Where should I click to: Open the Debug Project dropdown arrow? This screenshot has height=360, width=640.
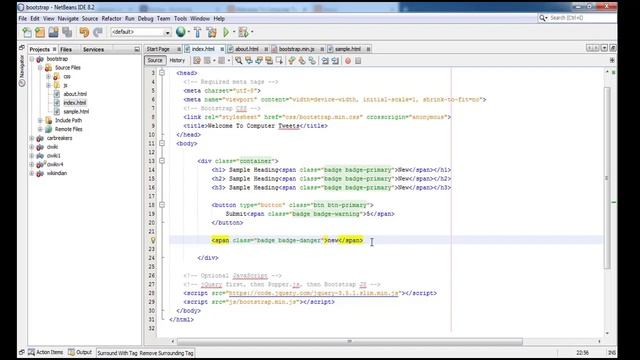coord(252,32)
